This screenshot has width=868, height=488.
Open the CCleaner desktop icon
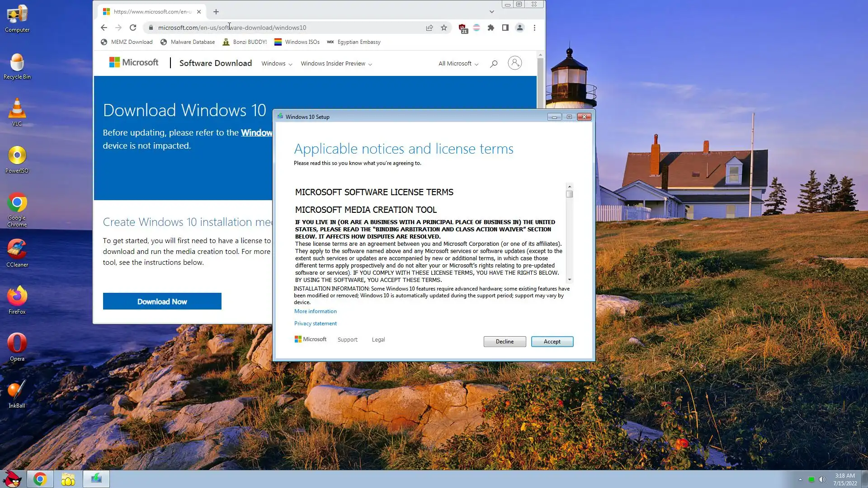tap(17, 252)
